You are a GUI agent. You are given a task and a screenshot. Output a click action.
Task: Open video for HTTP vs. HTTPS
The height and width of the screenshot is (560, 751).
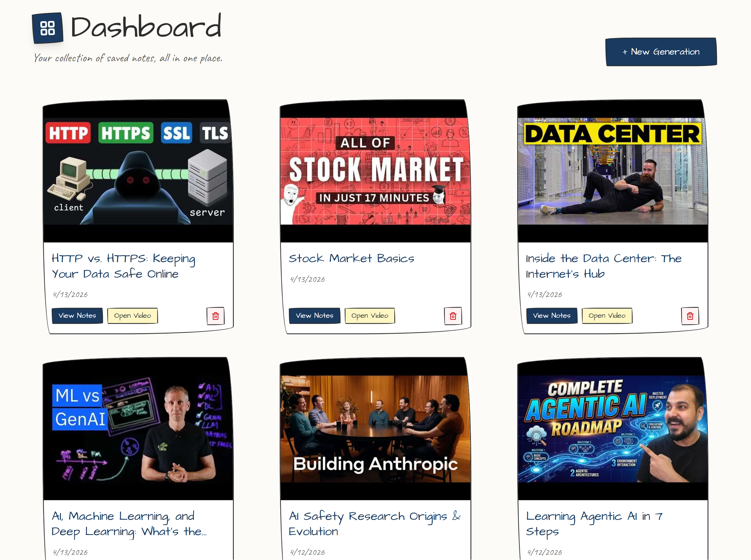click(x=133, y=316)
